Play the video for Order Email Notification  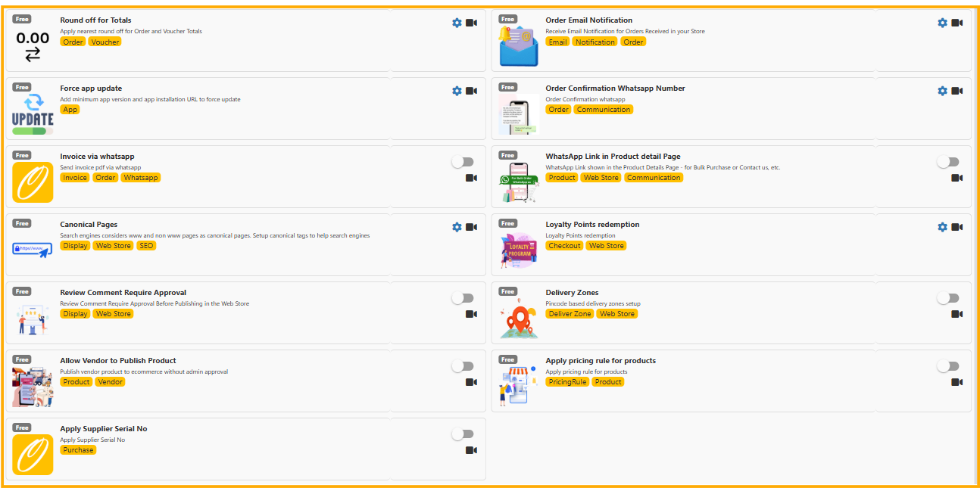click(956, 23)
